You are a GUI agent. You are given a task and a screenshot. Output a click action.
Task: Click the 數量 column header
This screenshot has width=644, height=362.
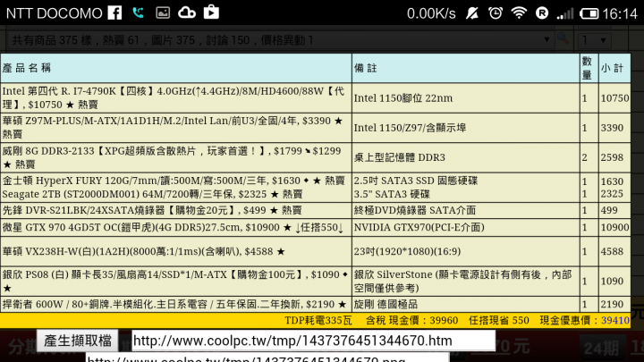point(589,68)
